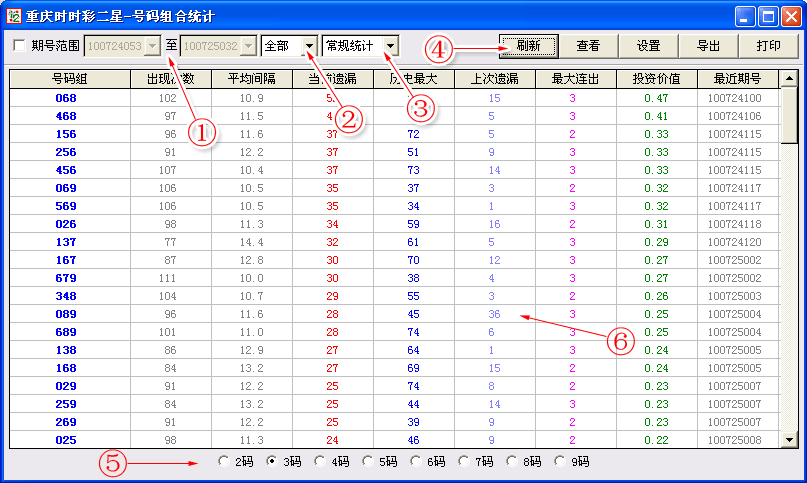Select number group 025

[66, 440]
